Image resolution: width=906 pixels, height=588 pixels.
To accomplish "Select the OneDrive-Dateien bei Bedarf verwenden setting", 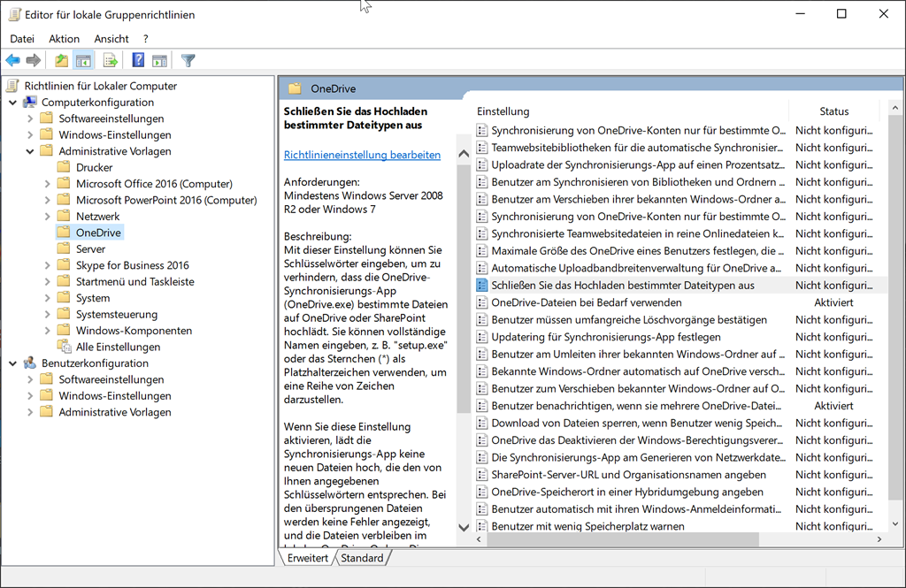I will point(586,302).
